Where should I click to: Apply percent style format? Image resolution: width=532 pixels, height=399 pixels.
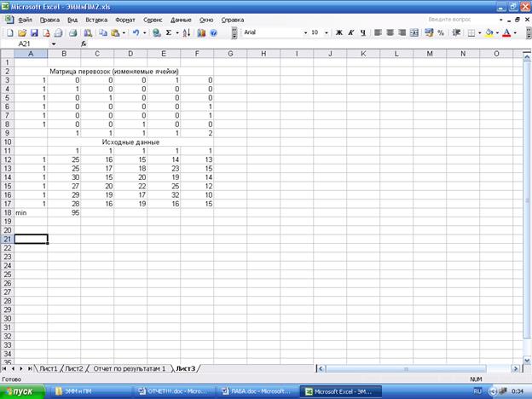click(x=441, y=32)
